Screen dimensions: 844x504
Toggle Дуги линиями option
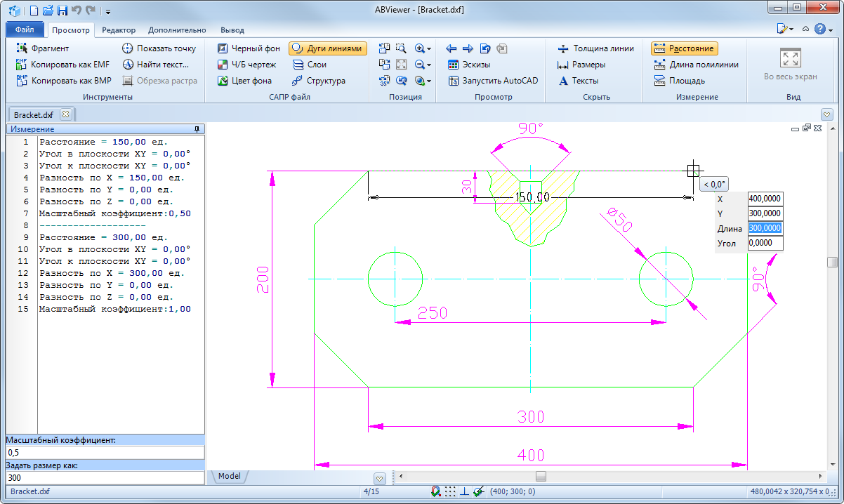tap(327, 48)
